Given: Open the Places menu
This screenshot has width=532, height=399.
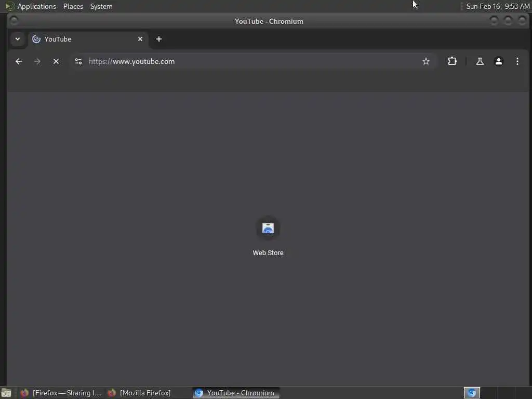Looking at the screenshot, I should 73,6.
